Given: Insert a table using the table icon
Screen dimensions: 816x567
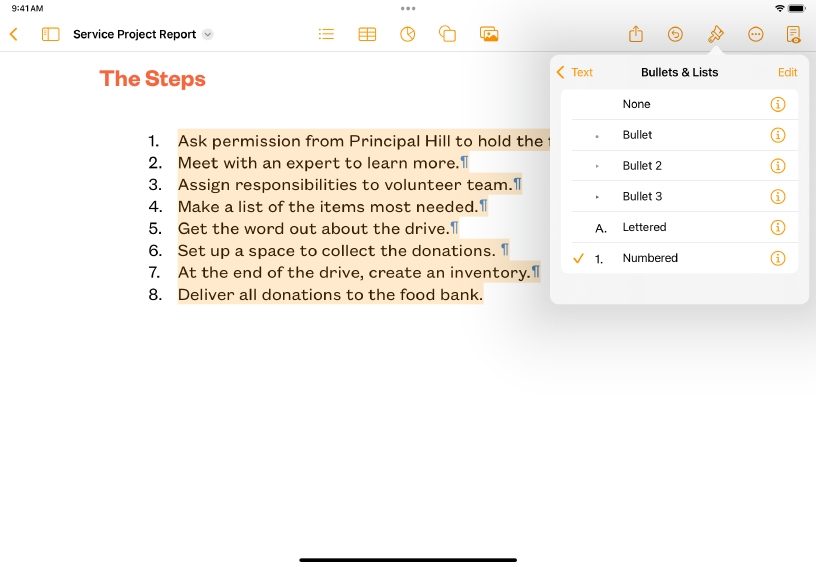Looking at the screenshot, I should coord(367,34).
